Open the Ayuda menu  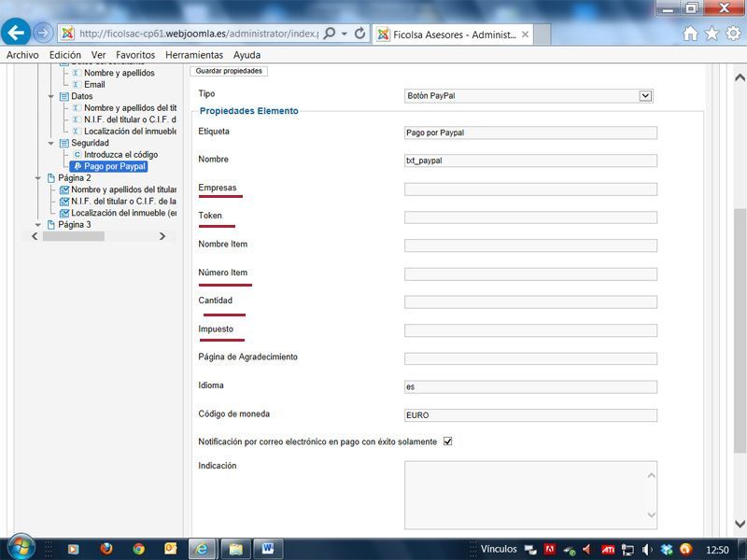pos(247,55)
